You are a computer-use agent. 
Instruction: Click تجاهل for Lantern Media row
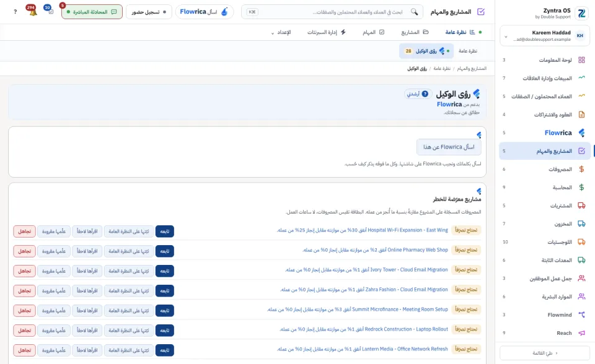click(x=24, y=350)
